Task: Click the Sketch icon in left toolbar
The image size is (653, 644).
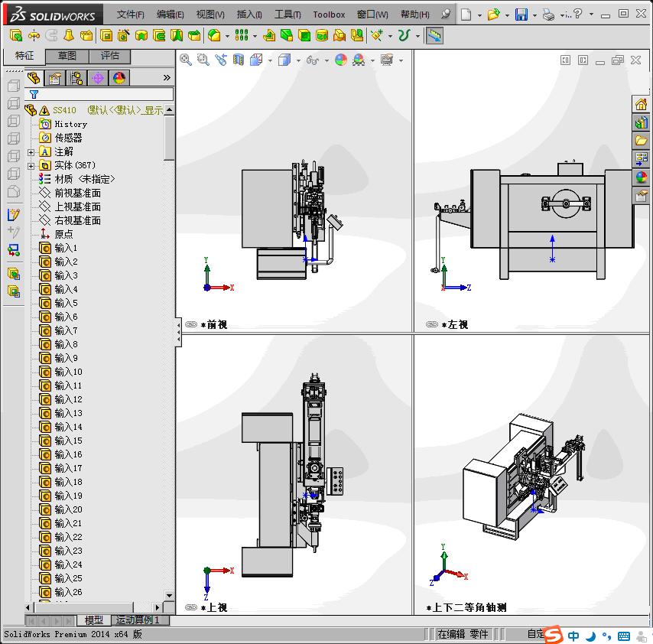Action: coord(14,214)
